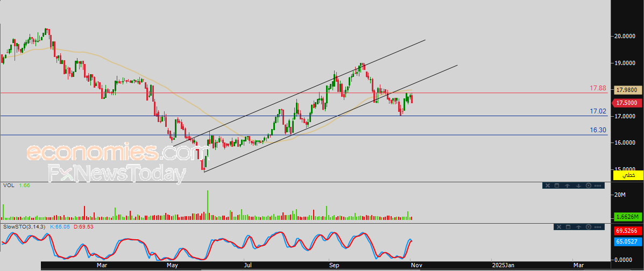The width and height of the screenshot is (644, 271).
Task: Click the green 1.6626M volume tag
Action: pos(628,216)
